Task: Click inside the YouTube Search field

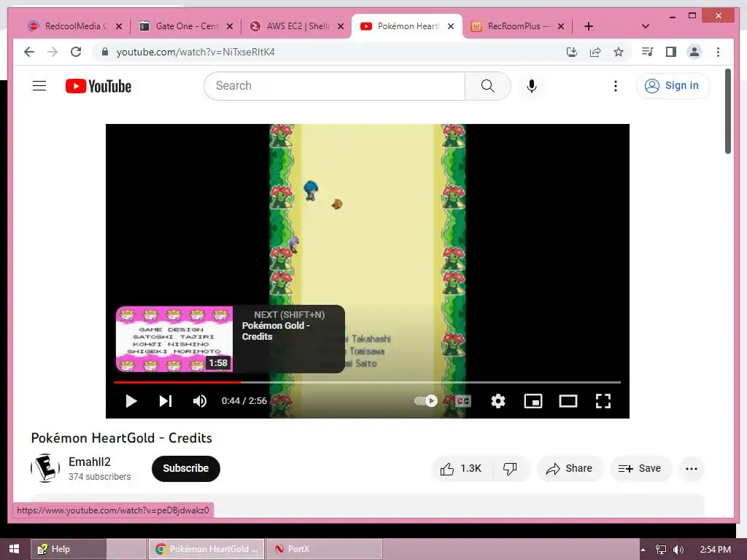Action: [x=334, y=86]
